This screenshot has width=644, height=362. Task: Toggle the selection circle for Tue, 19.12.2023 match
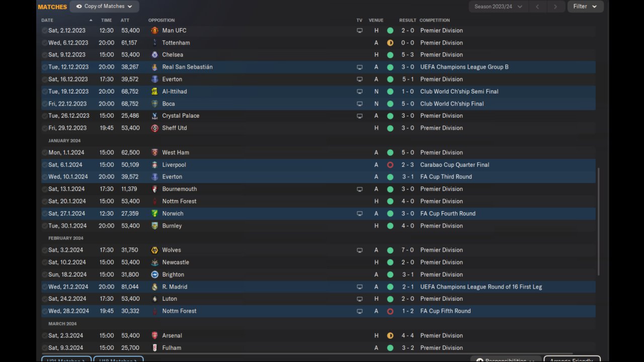click(x=45, y=92)
